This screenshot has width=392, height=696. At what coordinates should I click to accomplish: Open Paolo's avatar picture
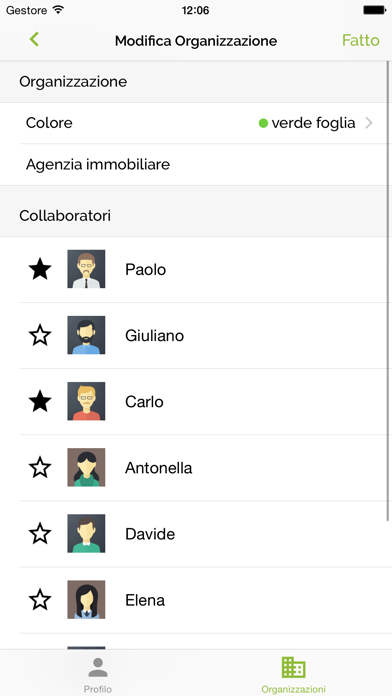pyautogui.click(x=86, y=269)
